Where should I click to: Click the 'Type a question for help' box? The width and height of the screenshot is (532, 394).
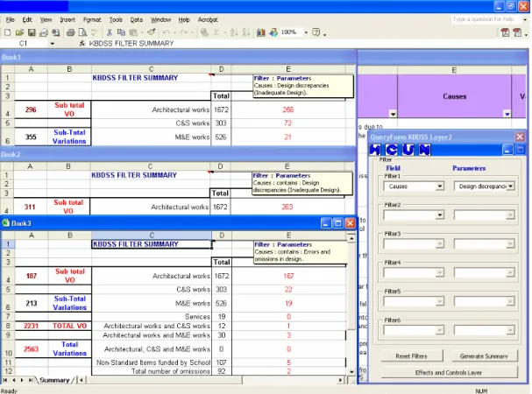pos(486,19)
